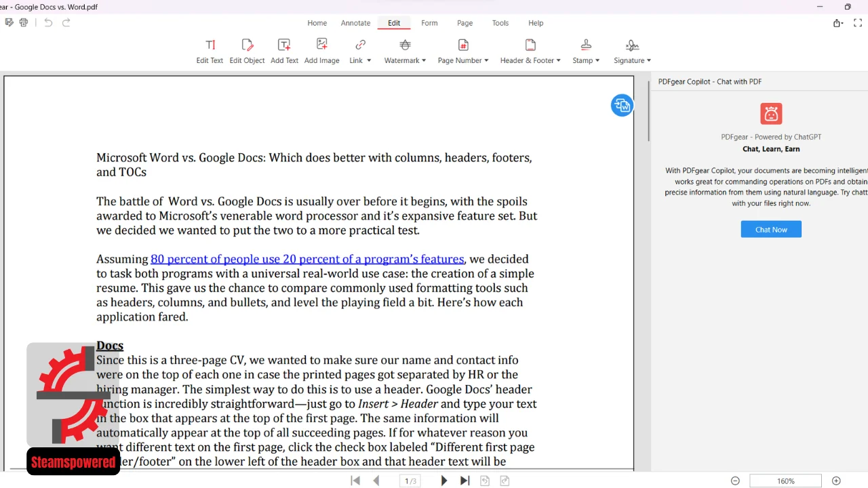Click the Page Number tool icon
The image size is (868, 488).
tap(463, 45)
